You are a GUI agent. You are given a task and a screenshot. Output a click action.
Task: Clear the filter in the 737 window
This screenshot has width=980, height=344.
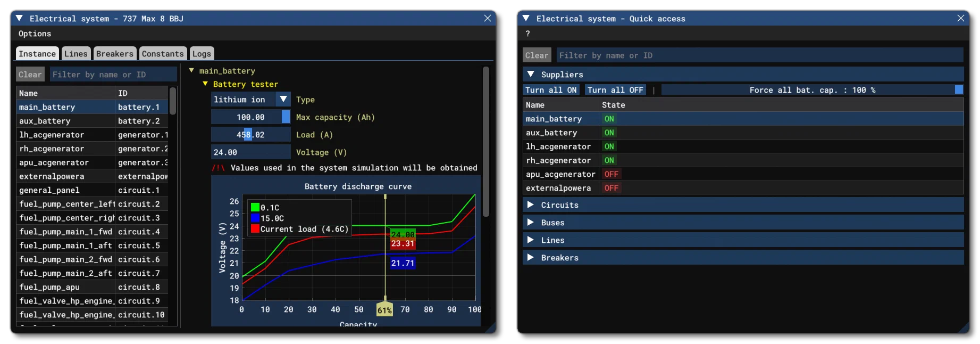click(30, 75)
